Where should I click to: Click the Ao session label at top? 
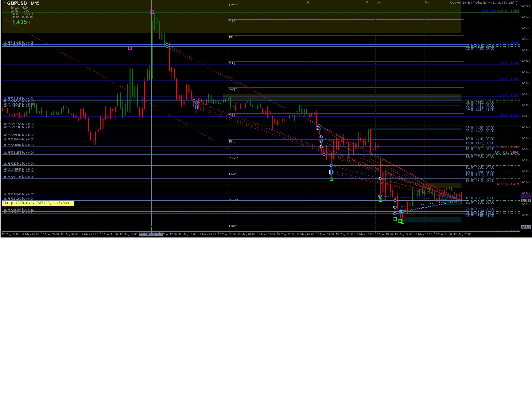[x=309, y=2]
